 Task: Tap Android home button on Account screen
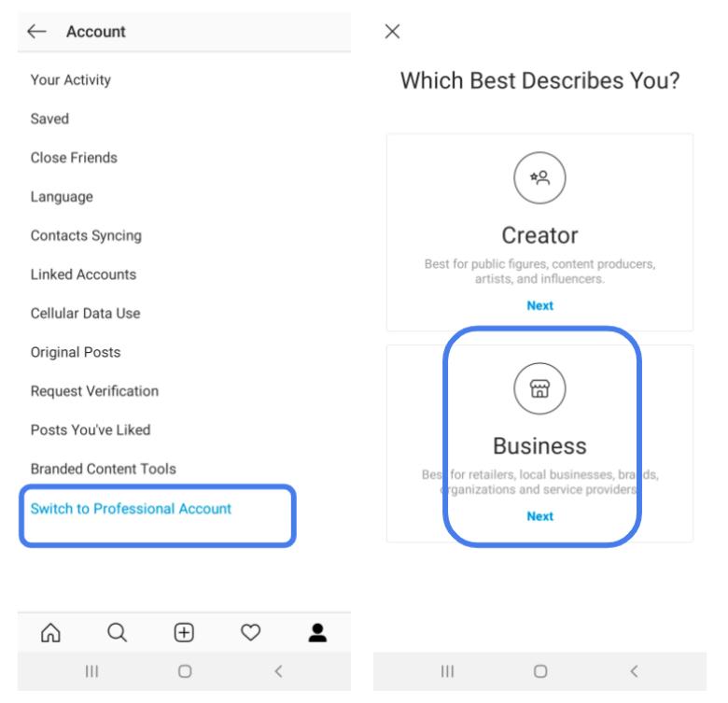(x=185, y=671)
